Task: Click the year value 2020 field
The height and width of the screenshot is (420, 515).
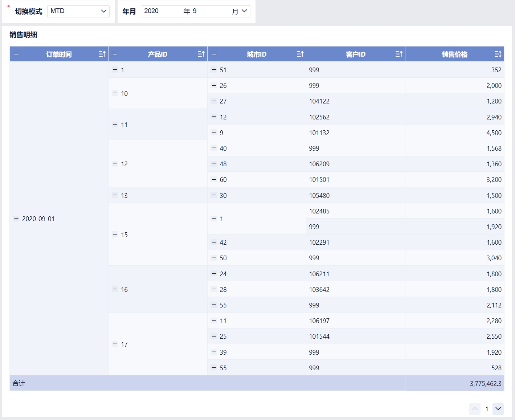Action: 151,11
